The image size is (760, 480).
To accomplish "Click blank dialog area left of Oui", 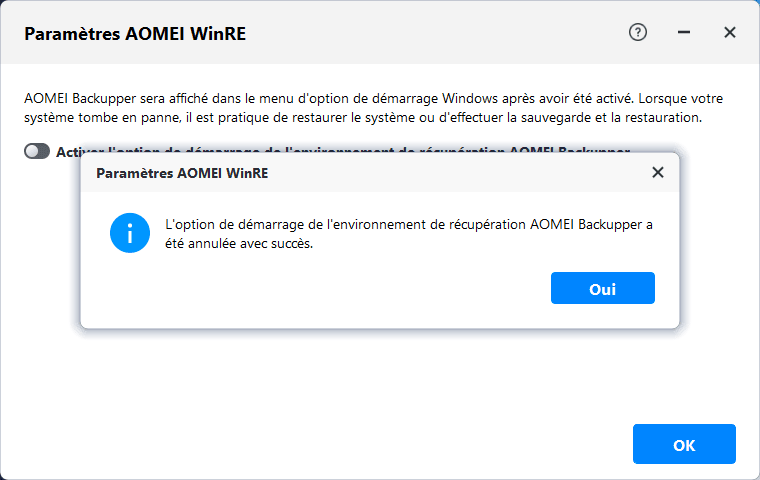I will [330, 289].
